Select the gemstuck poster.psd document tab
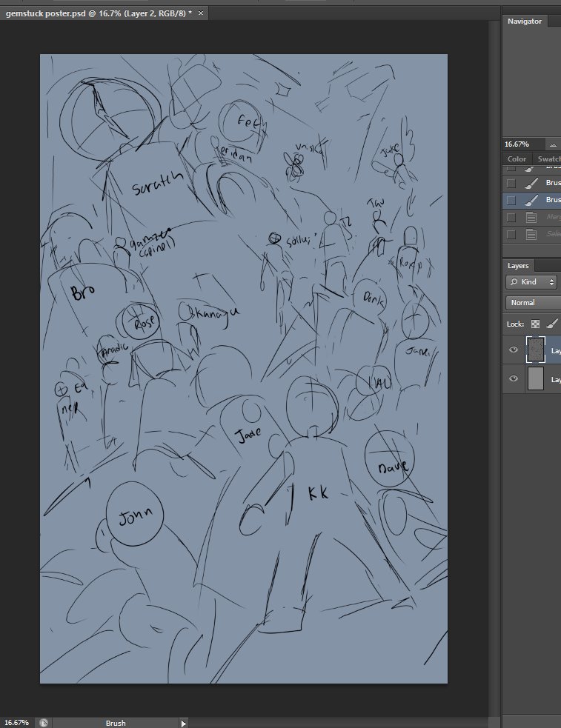The height and width of the screenshot is (728, 561). coord(99,13)
